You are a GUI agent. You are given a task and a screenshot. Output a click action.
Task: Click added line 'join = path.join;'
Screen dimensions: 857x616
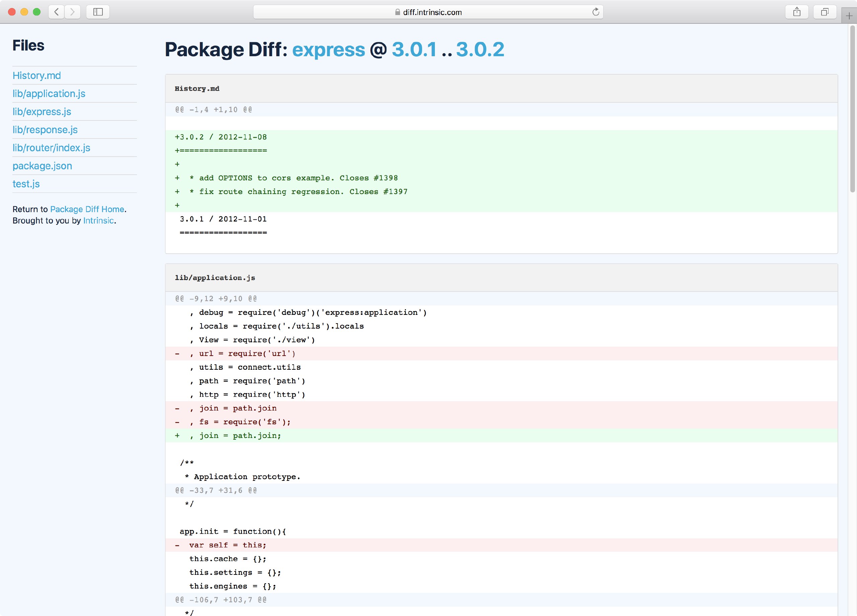click(x=501, y=435)
